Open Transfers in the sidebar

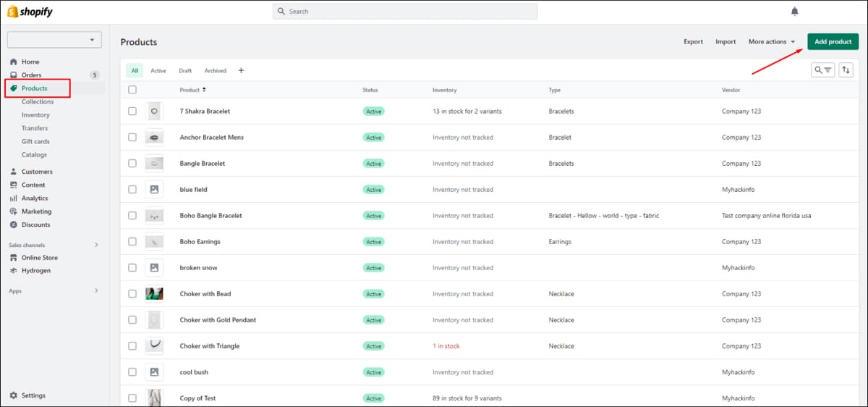tap(35, 128)
